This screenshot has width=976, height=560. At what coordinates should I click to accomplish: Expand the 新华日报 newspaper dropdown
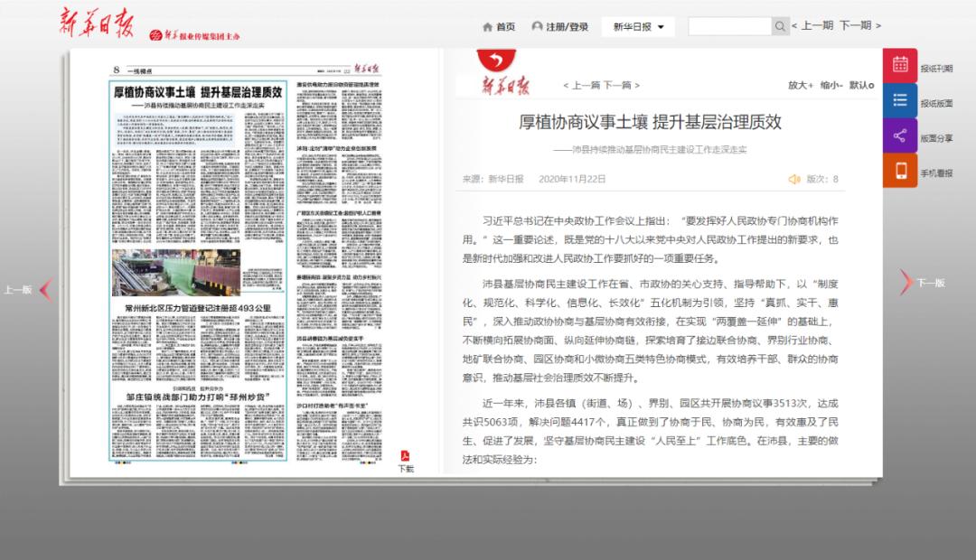click(x=638, y=26)
